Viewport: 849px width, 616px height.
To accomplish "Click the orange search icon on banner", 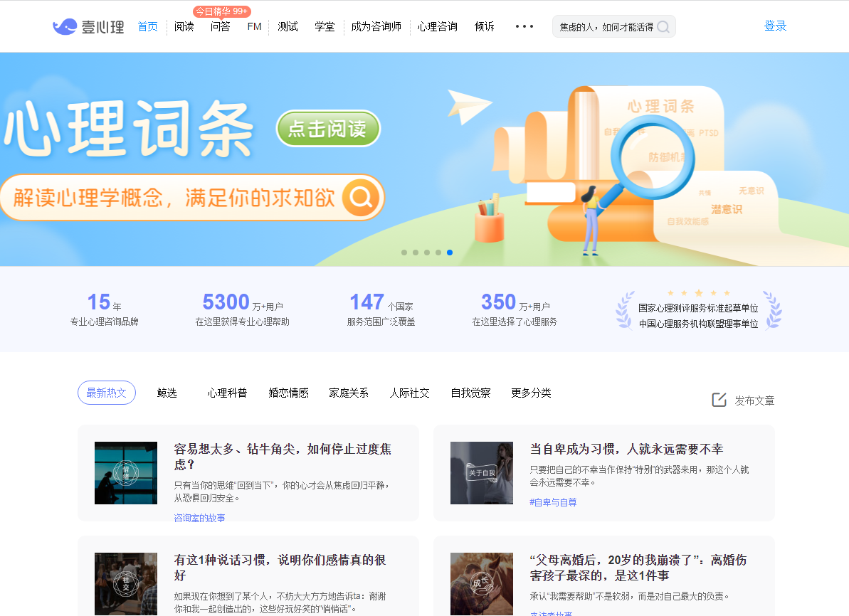I will click(x=361, y=197).
